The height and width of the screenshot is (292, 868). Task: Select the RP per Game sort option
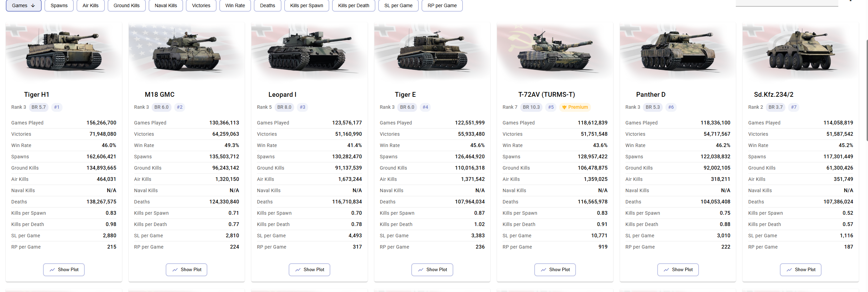pos(442,5)
